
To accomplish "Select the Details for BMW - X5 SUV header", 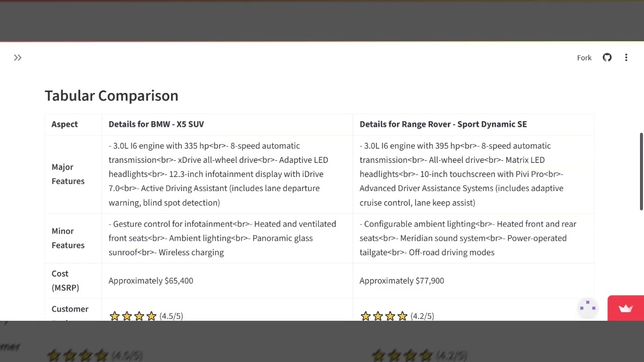I will (156, 124).
